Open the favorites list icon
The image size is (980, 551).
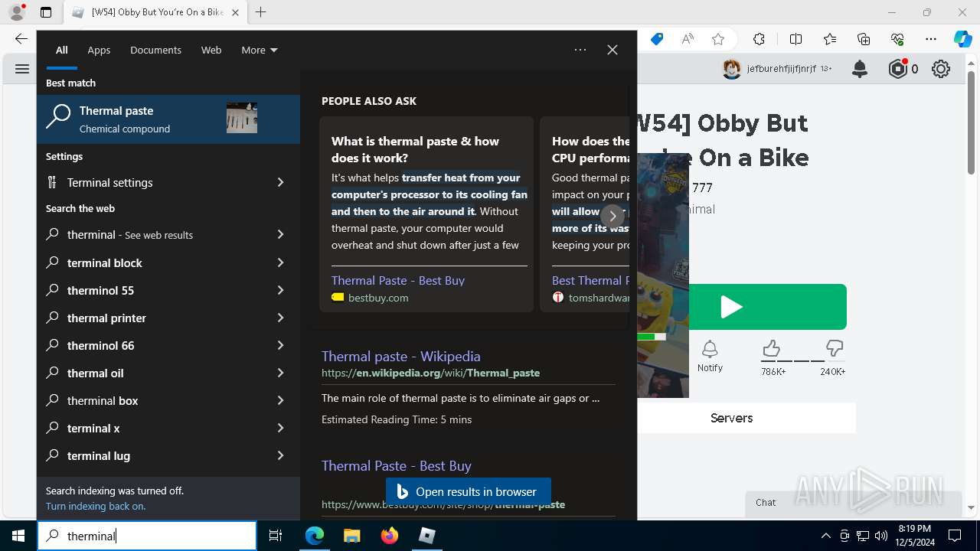830,39
